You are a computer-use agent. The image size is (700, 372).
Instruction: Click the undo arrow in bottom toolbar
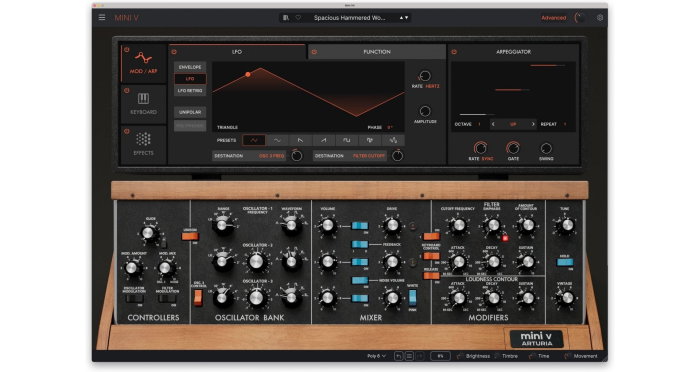click(398, 356)
